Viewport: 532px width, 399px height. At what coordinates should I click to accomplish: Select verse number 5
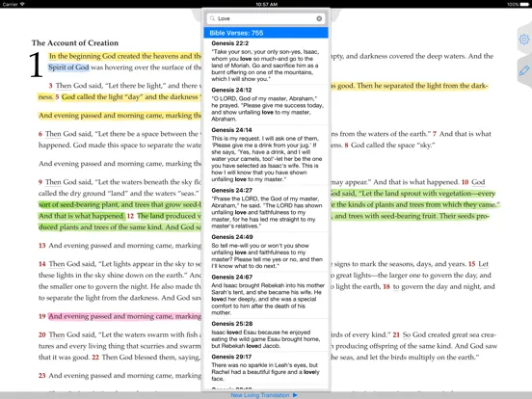(57, 97)
